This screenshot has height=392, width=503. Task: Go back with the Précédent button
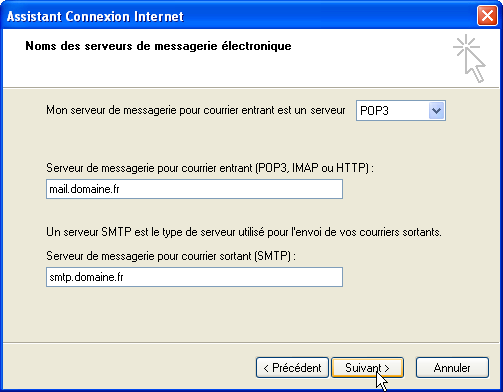pos(292,368)
